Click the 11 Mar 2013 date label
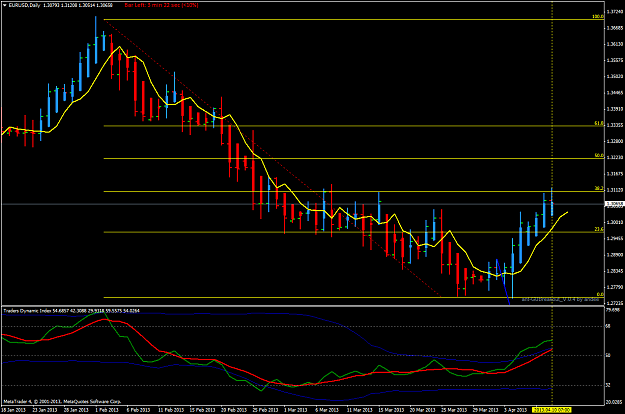The height and width of the screenshot is (414, 625). [360, 410]
